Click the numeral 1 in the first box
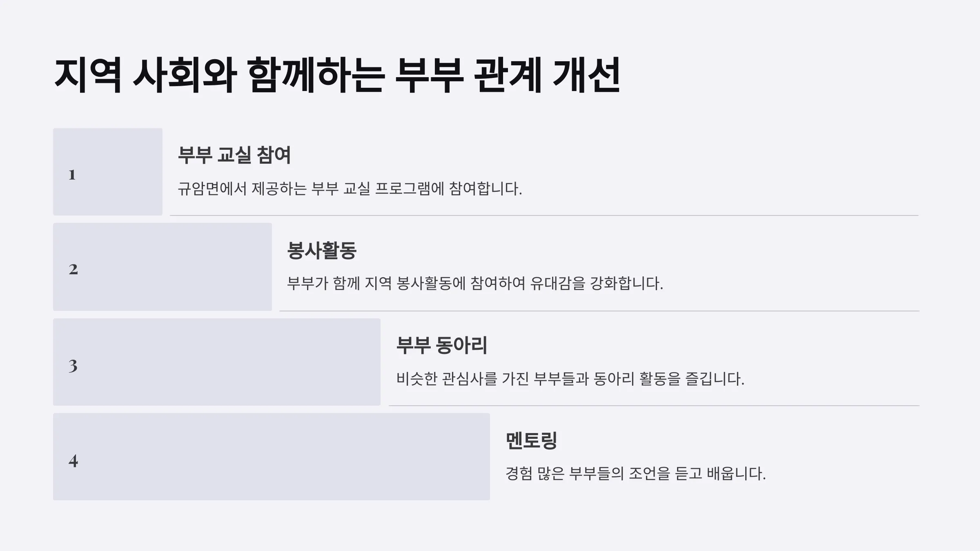980x551 pixels. tap(72, 175)
